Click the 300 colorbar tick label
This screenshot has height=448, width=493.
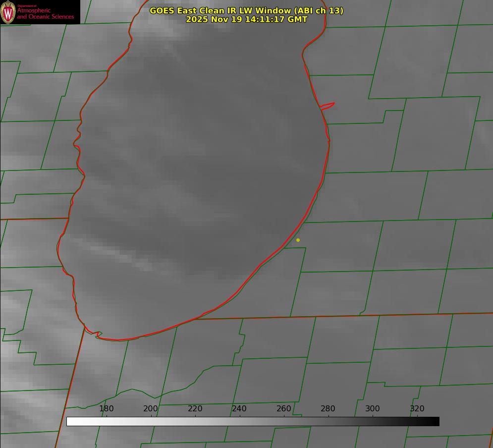coord(373,409)
